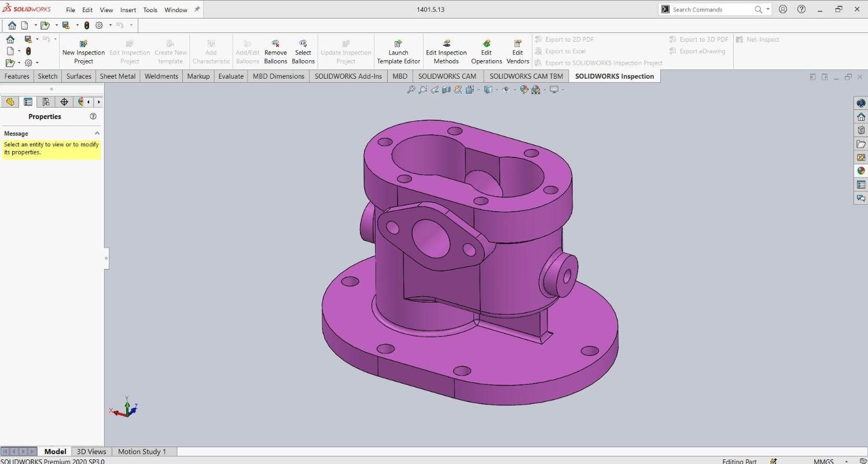Click Edit Vendors tool

[517, 51]
